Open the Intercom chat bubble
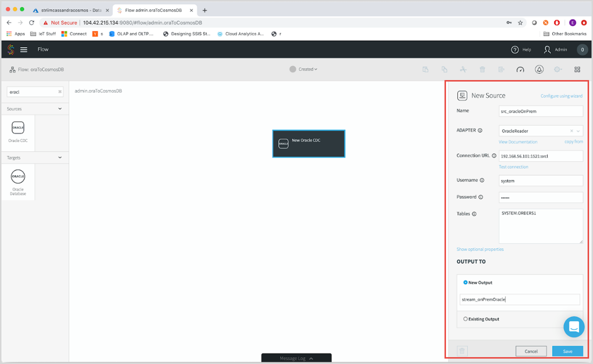The height and width of the screenshot is (364, 593). 574,327
